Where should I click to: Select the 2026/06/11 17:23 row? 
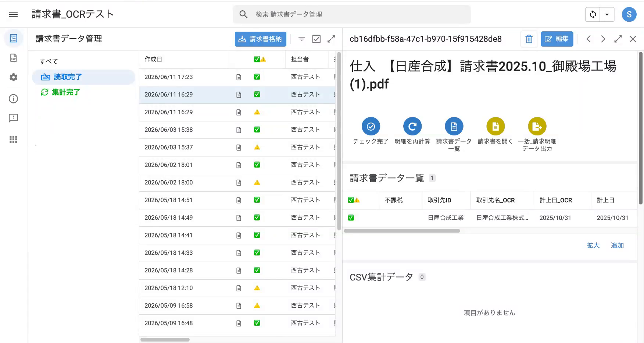coord(237,77)
